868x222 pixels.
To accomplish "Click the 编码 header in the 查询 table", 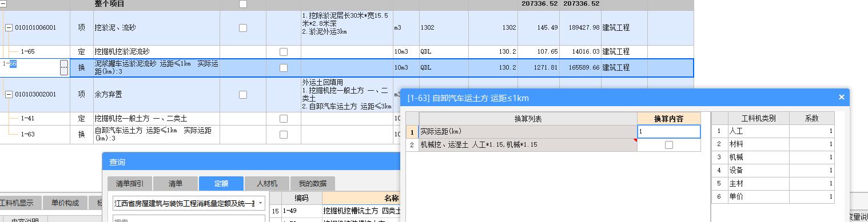I will click(x=301, y=198).
